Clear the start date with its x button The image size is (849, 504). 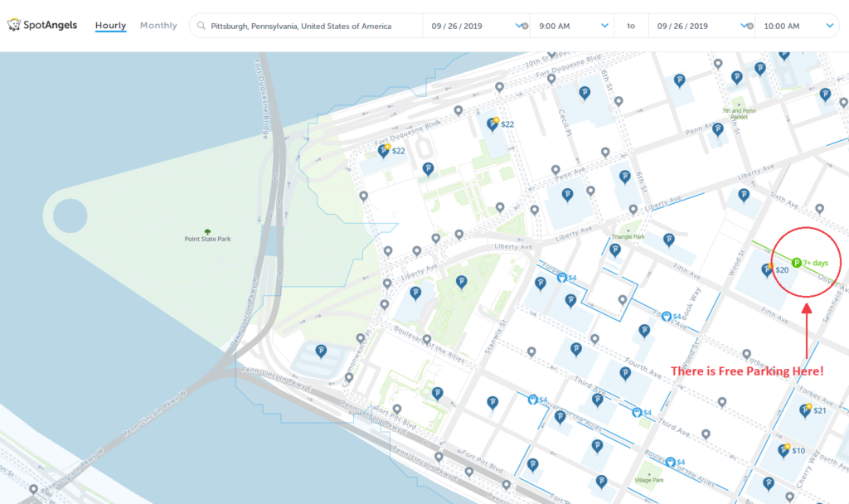524,25
